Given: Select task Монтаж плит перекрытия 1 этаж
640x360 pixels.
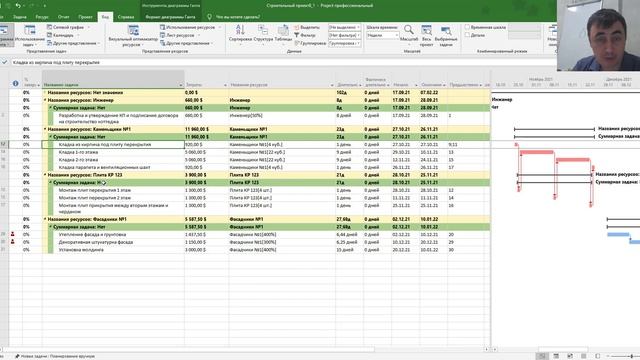Looking at the screenshot, I should click(x=95, y=190).
